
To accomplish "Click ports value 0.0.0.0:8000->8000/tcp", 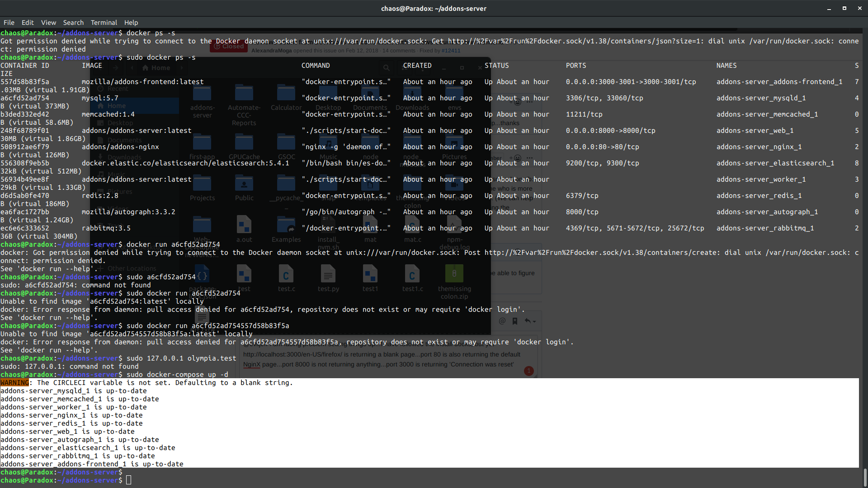I will (x=611, y=131).
